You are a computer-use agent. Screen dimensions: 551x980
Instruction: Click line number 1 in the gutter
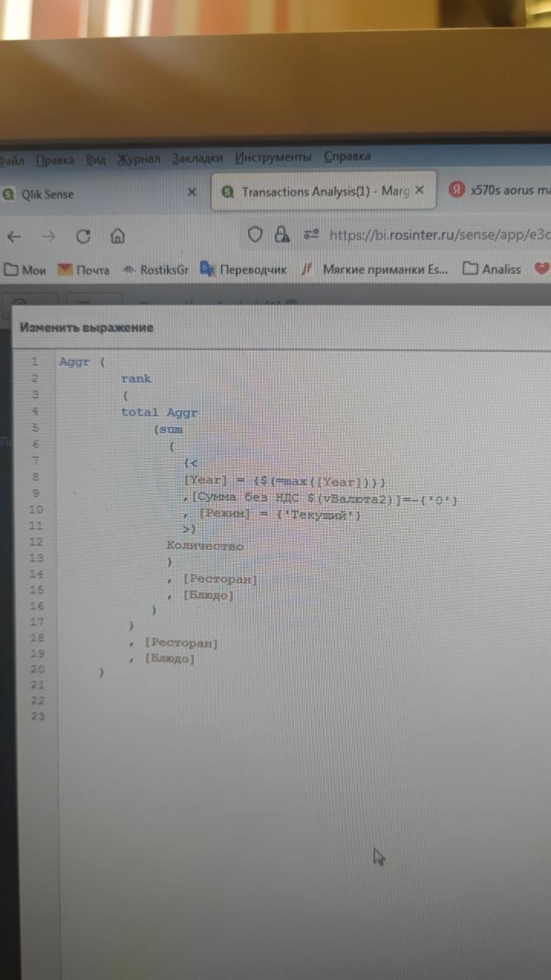coord(35,361)
